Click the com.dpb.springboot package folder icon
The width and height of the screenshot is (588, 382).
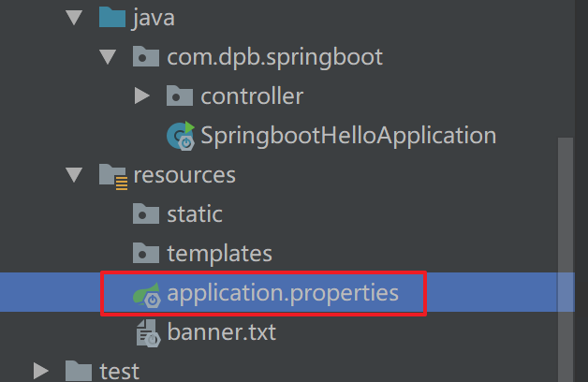(146, 56)
